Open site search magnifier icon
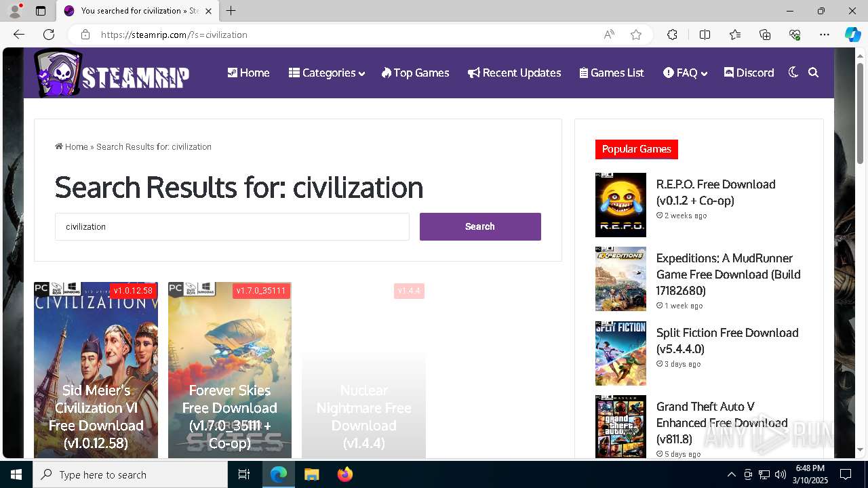Image resolution: width=868 pixels, height=488 pixels. (x=813, y=73)
